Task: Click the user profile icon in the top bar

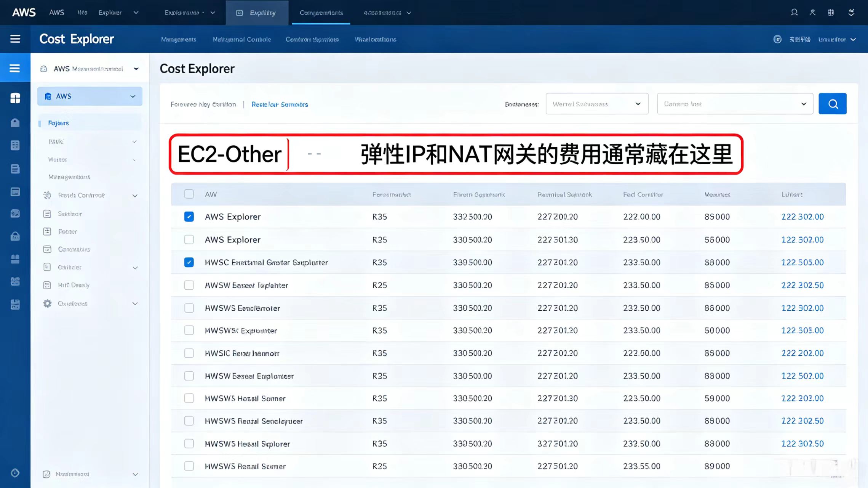Action: tap(812, 13)
